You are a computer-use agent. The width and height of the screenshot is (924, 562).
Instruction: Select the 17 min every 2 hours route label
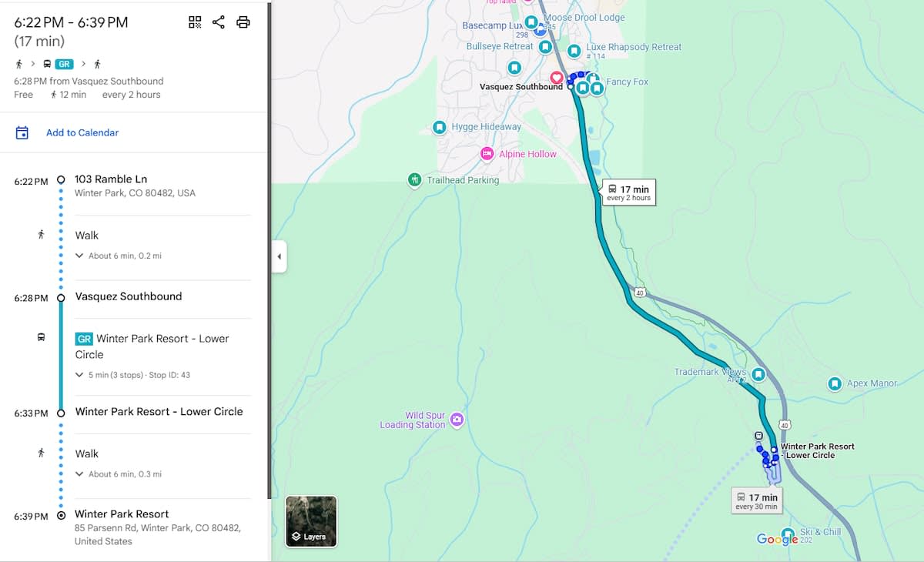point(628,192)
